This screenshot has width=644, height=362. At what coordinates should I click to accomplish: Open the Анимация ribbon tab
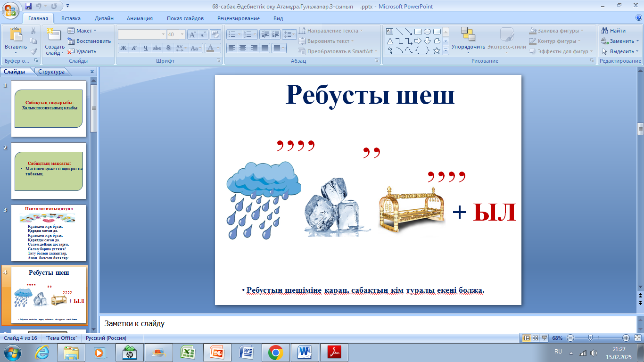point(140,18)
